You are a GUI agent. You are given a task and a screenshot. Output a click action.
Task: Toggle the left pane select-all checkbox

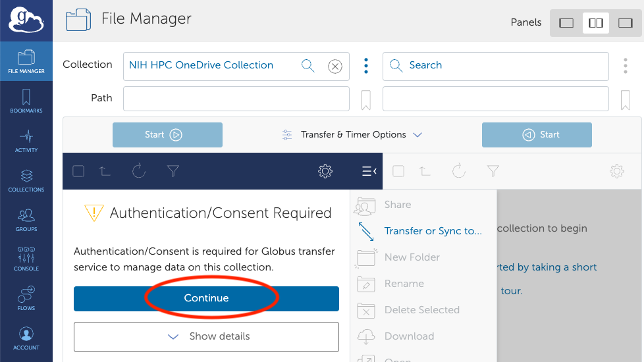78,171
